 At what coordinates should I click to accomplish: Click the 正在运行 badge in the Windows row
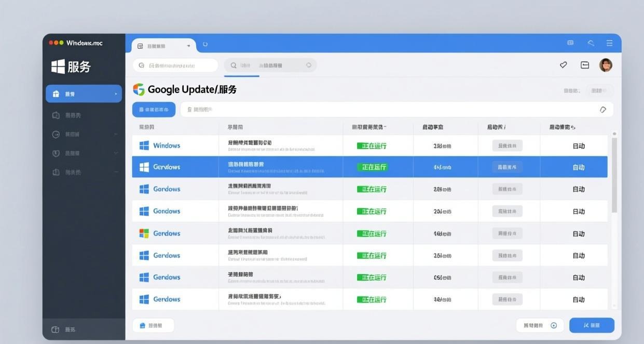click(x=372, y=146)
